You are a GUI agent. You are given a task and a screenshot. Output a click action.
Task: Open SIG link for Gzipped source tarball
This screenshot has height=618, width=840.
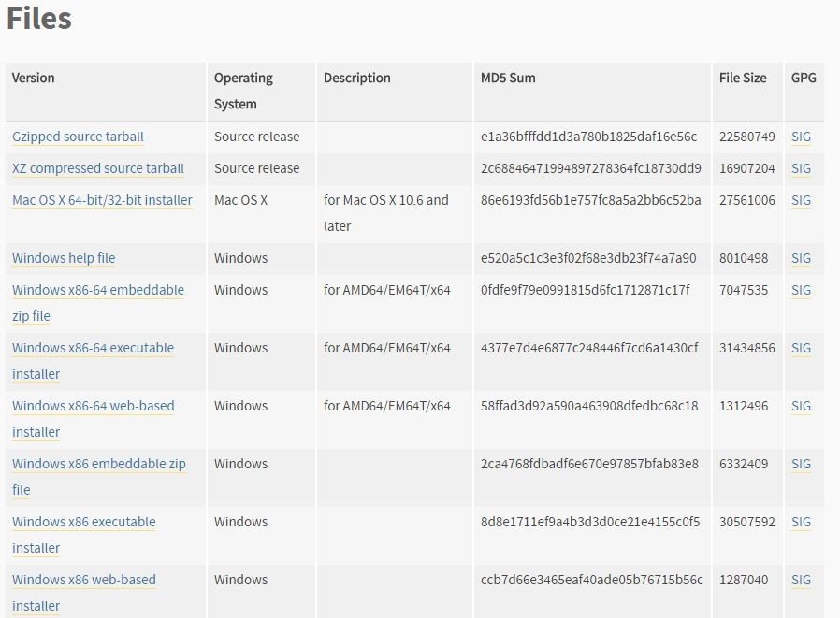[x=801, y=137]
